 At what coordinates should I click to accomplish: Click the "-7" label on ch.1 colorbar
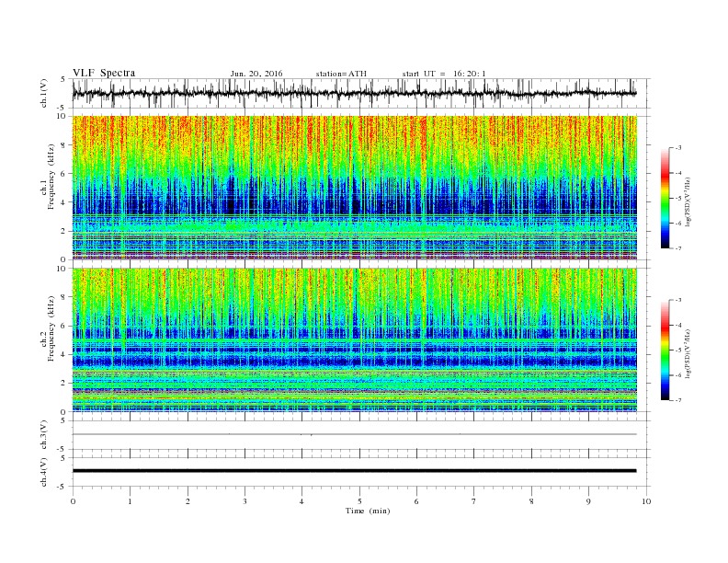point(677,248)
